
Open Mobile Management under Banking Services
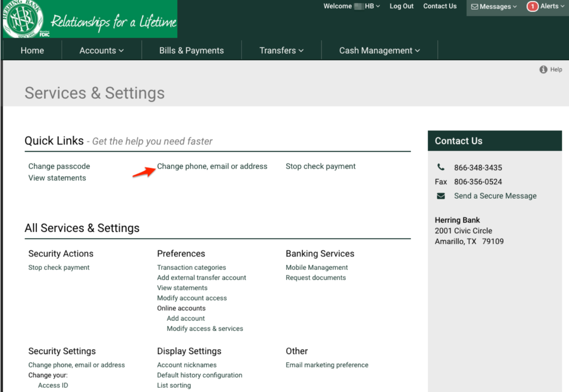click(317, 267)
